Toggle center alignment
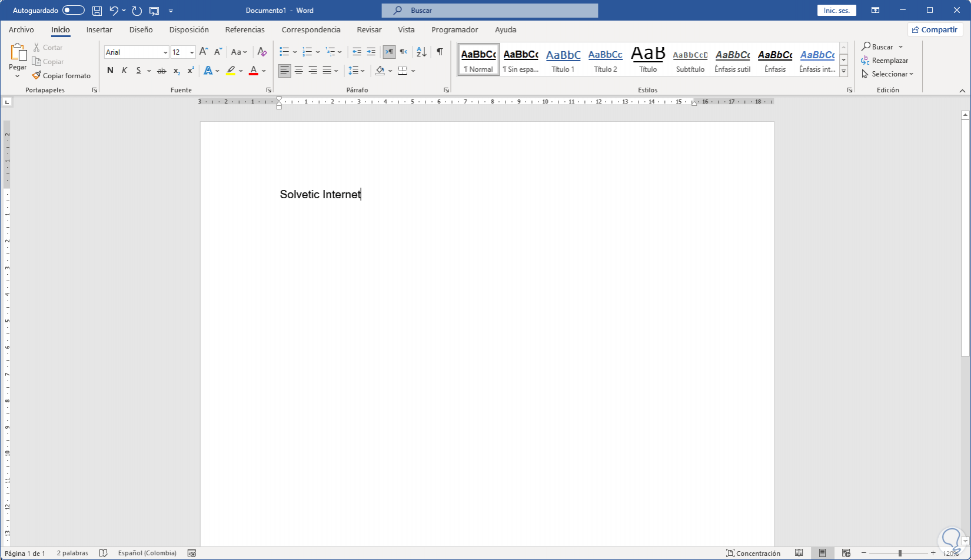 (x=299, y=71)
